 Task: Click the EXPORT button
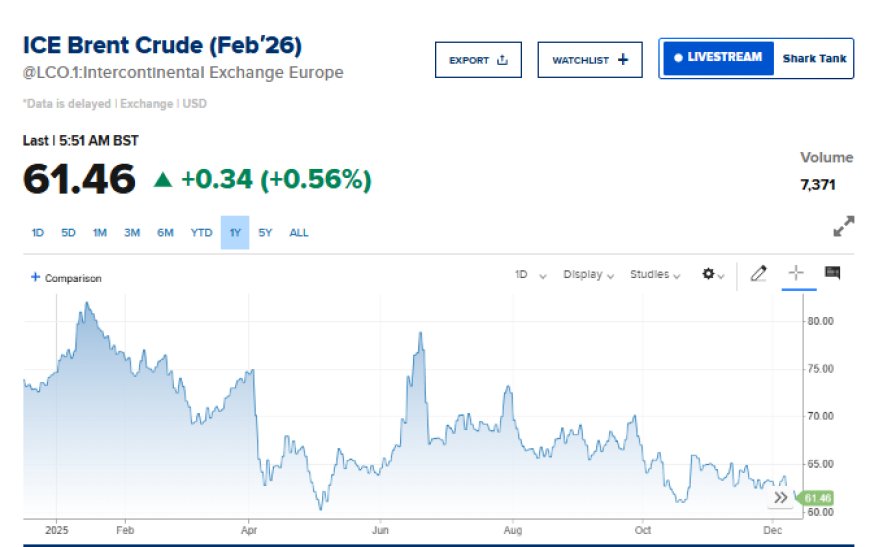[x=478, y=60]
